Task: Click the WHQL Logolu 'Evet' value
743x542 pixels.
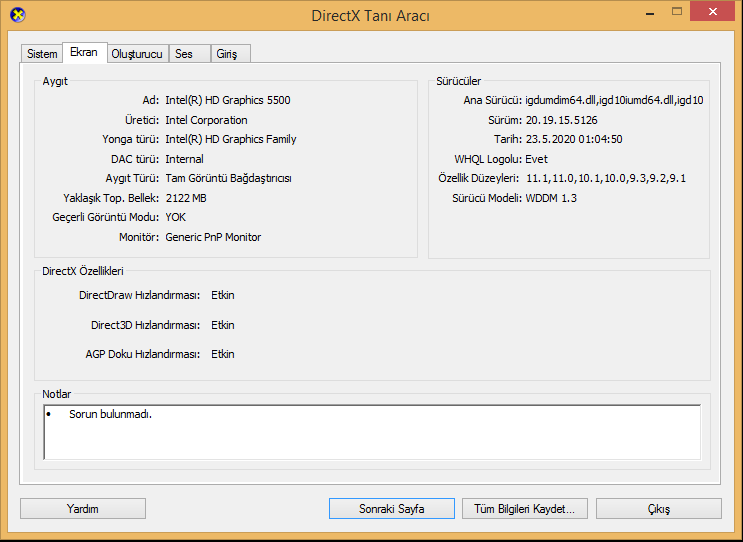Action: [x=536, y=159]
